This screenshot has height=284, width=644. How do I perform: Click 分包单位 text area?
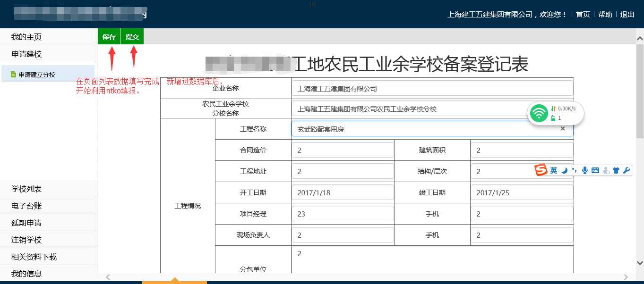pos(432,260)
